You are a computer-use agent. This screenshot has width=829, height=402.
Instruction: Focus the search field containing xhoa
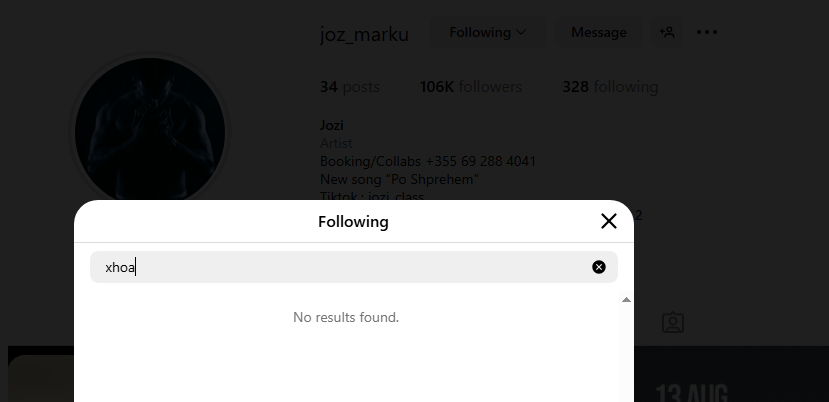click(x=354, y=267)
